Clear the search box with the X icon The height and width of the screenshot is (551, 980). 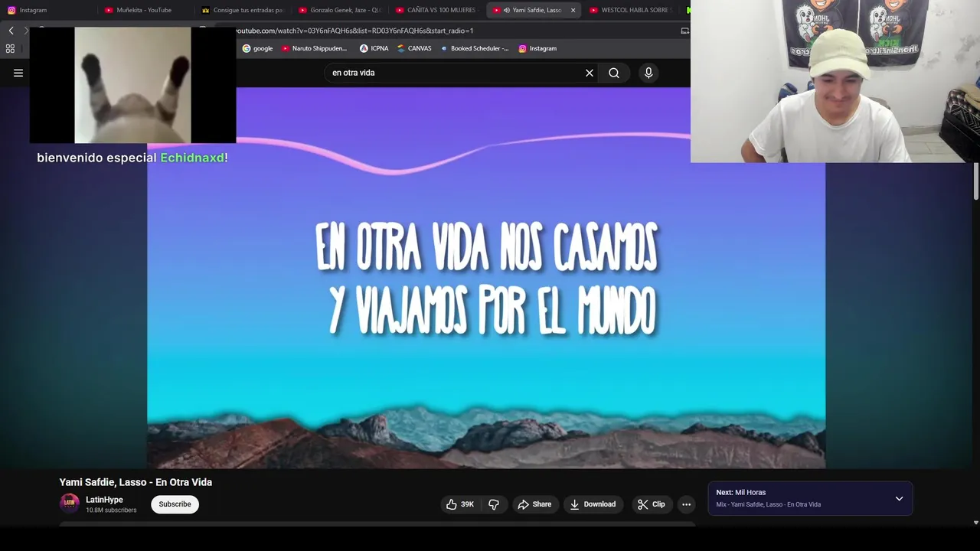(590, 73)
